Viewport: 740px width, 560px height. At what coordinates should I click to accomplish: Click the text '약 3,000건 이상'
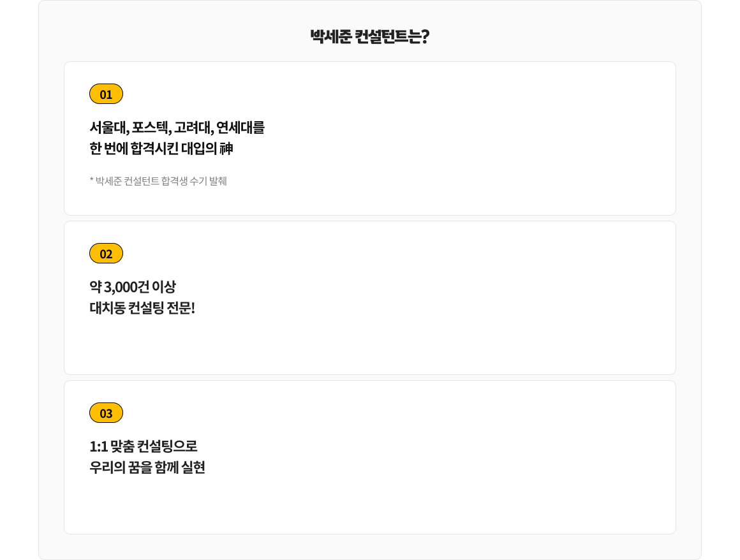click(x=133, y=287)
